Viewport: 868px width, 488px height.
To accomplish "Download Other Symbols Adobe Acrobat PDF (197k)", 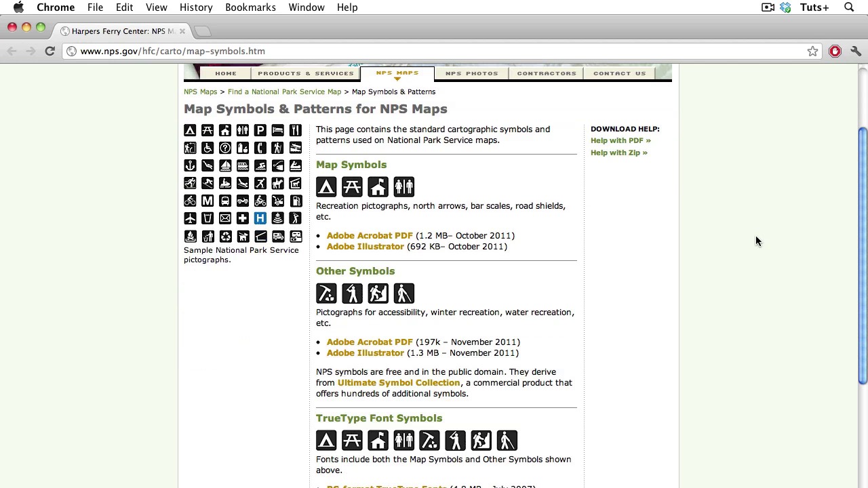I will tap(370, 342).
